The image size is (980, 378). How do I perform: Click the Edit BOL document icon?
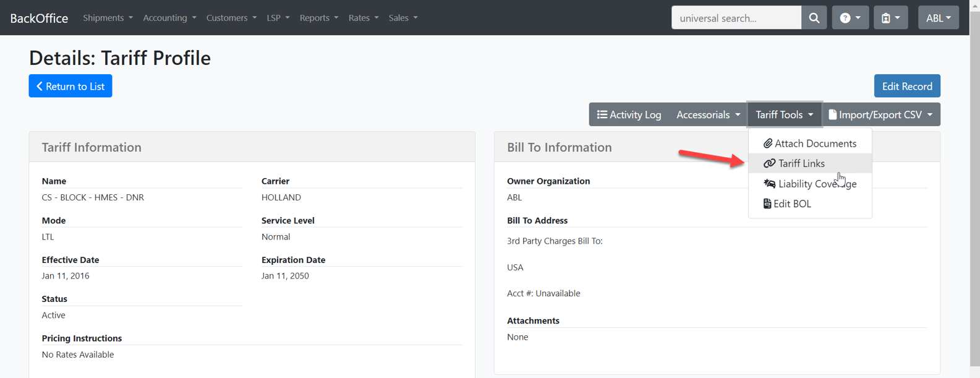point(767,204)
